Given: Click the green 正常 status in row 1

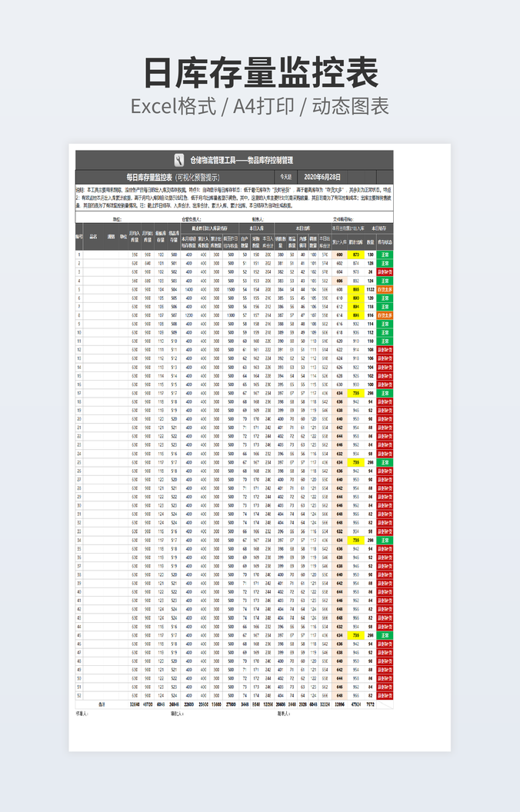Looking at the screenshot, I should point(385,254).
